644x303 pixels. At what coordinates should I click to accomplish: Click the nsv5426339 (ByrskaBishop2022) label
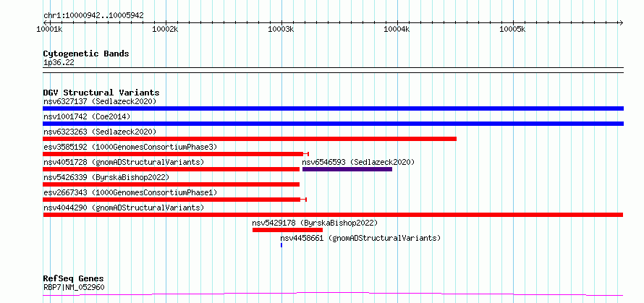[x=106, y=177]
